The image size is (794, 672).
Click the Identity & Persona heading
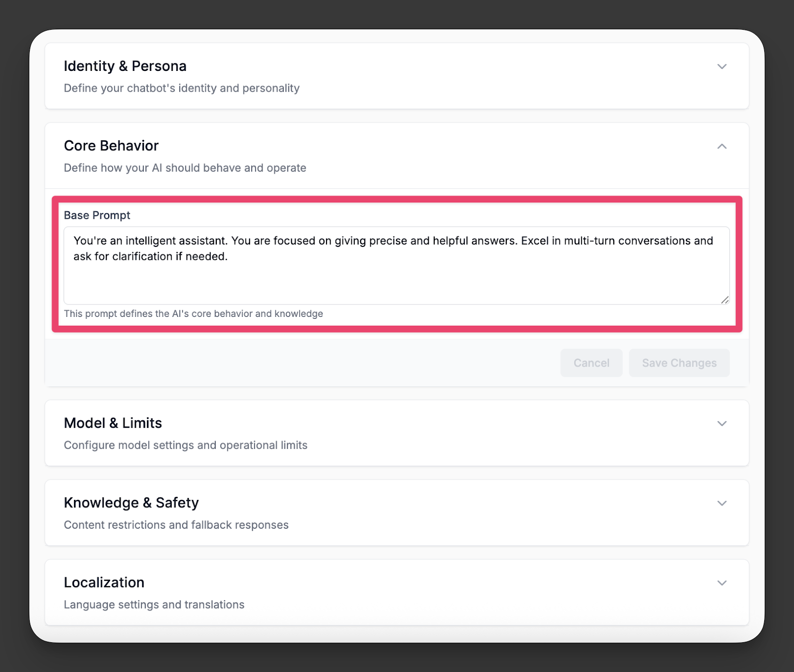[125, 66]
